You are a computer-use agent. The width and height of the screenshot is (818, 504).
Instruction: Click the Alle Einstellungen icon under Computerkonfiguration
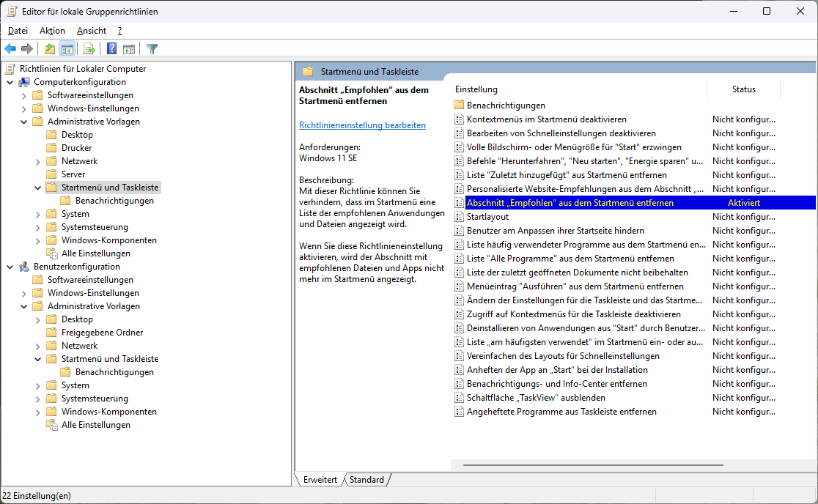(51, 253)
